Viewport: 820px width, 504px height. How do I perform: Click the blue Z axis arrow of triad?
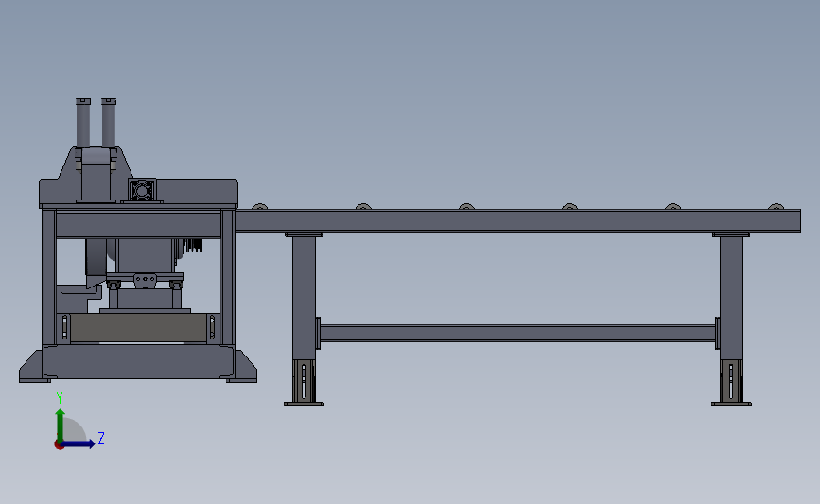point(79,443)
